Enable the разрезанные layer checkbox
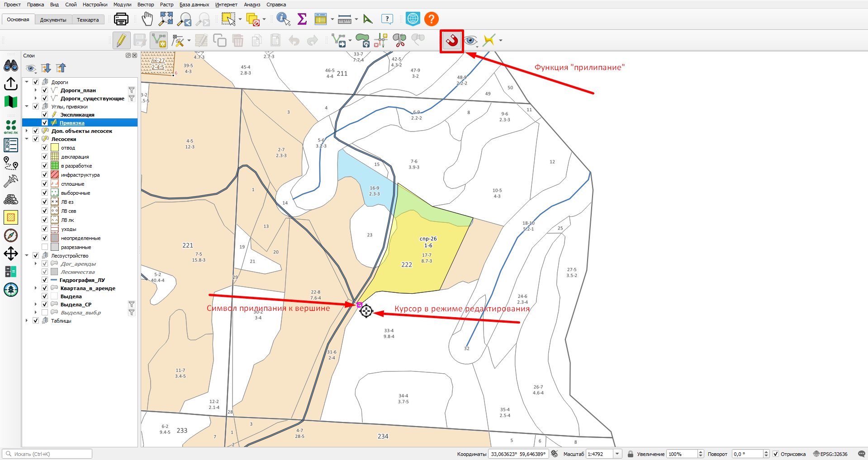Image resolution: width=868 pixels, height=460 pixels. coord(45,247)
